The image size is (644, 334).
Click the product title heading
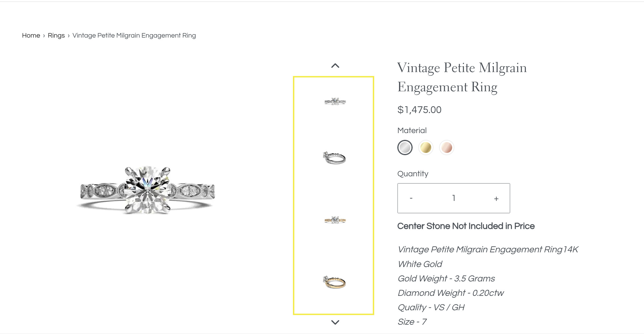click(462, 77)
